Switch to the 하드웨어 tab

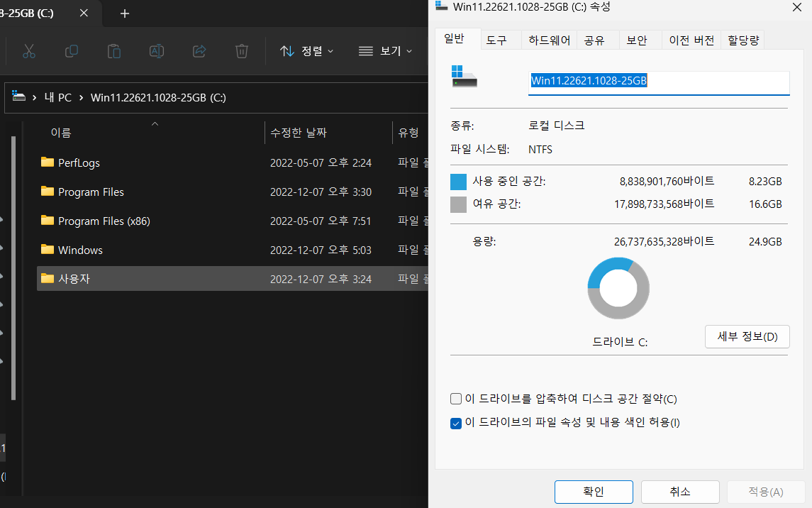point(549,40)
